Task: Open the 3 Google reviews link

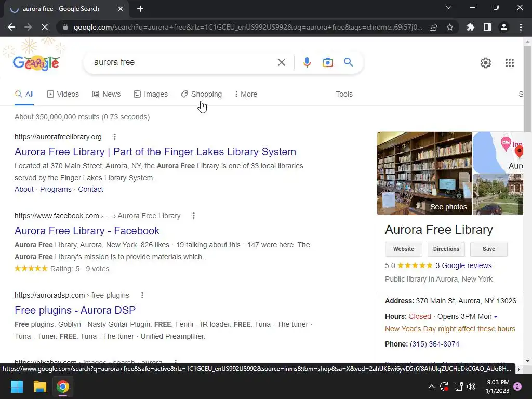Action: point(463,265)
